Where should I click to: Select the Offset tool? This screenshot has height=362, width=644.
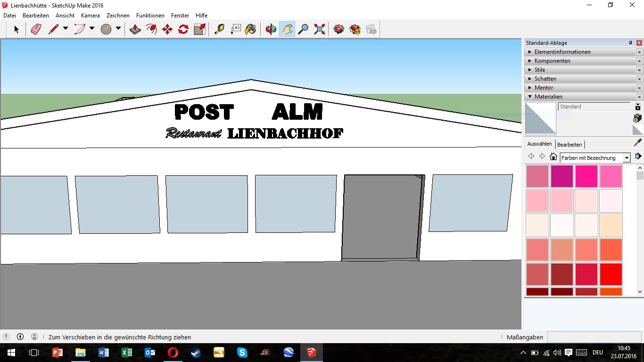tap(151, 29)
